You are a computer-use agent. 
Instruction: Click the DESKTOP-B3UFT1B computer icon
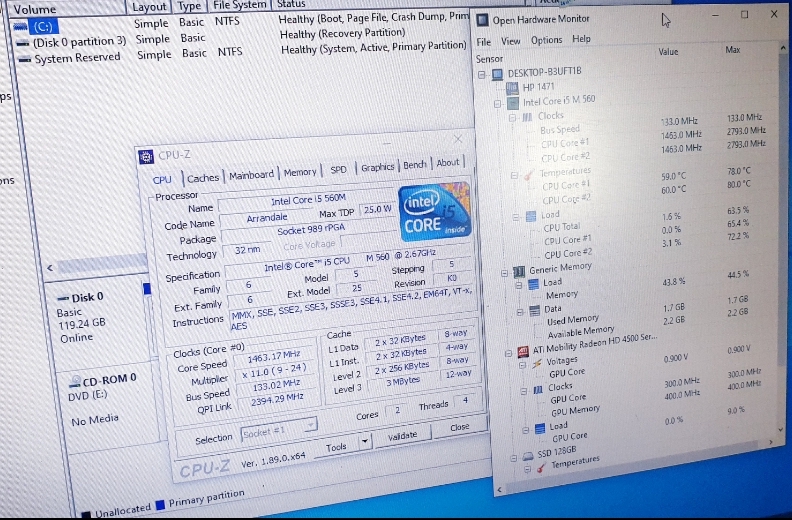click(498, 73)
